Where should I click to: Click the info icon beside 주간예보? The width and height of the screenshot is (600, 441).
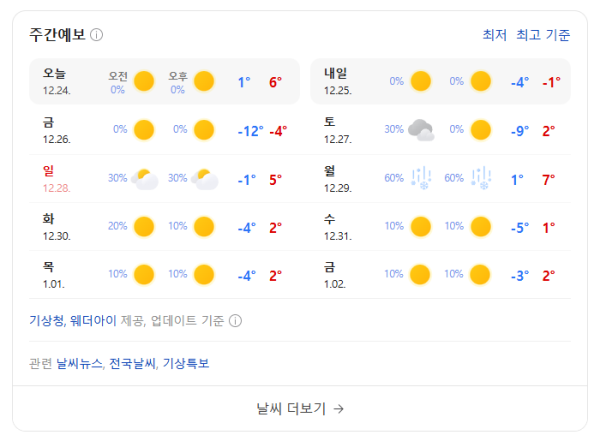click(x=97, y=35)
